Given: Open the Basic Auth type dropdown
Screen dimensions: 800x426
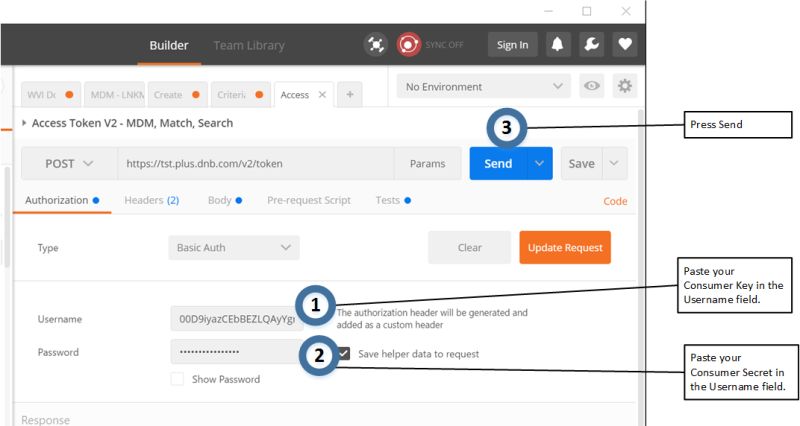Looking at the screenshot, I should click(234, 247).
